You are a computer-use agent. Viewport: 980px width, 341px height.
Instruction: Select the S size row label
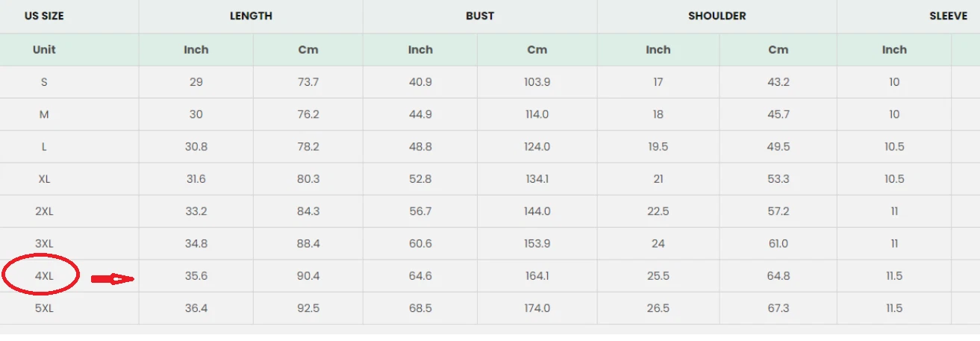pos(44,82)
